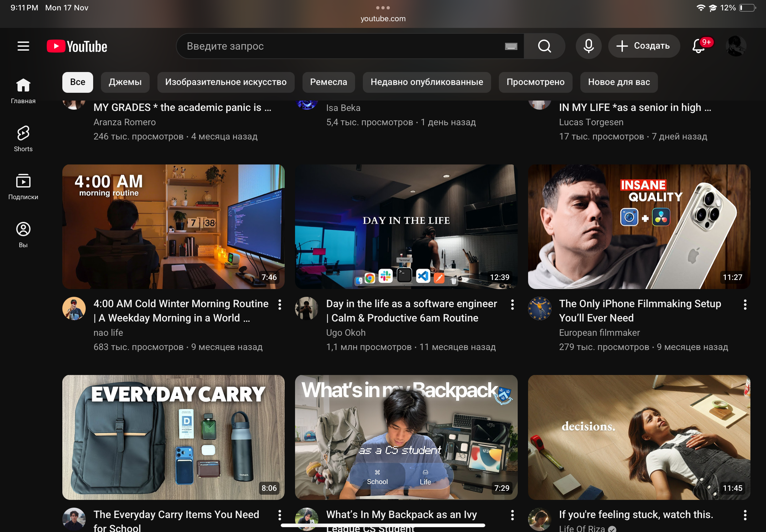This screenshot has width=766, height=532.
Task: Open options menu for software engineer video
Action: pyautogui.click(x=512, y=304)
